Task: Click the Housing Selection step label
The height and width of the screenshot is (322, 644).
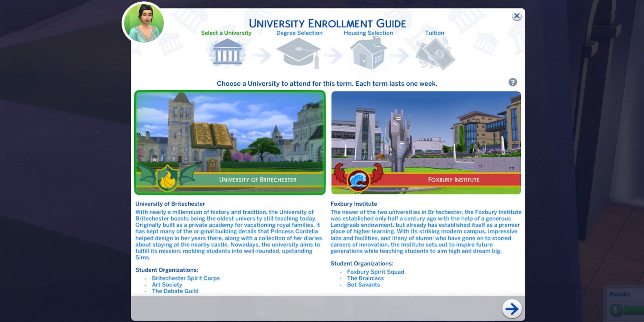Action: [368, 33]
